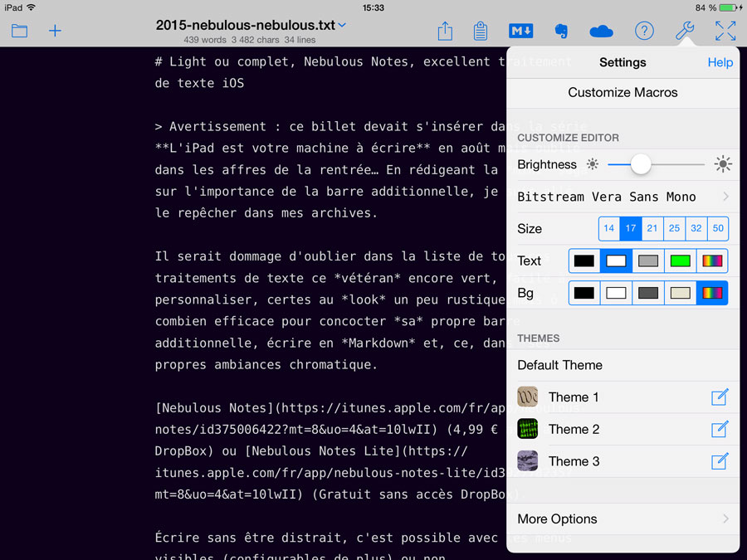Edit Theme 2 with pencil icon
Image resolution: width=747 pixels, height=560 pixels.
[x=720, y=429]
